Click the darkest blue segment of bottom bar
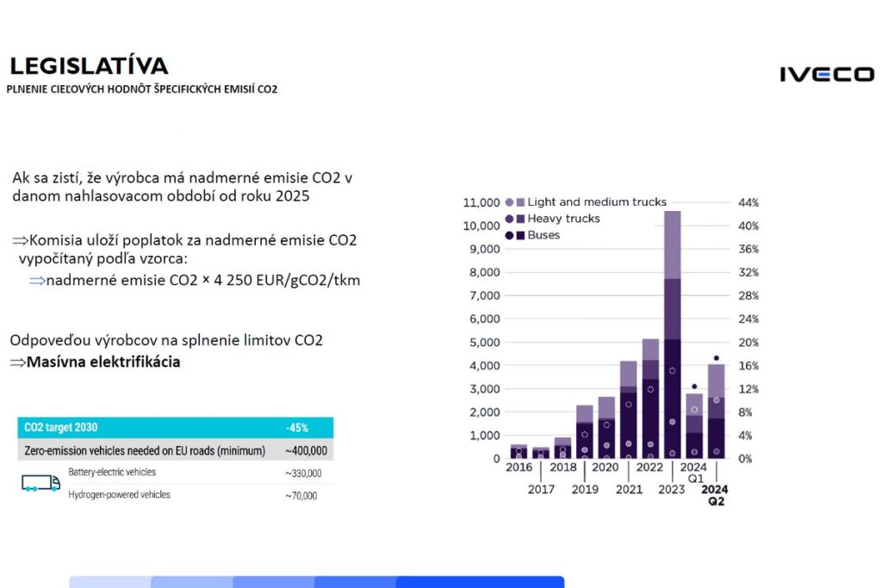This screenshot has width=882, height=588. coord(480,582)
